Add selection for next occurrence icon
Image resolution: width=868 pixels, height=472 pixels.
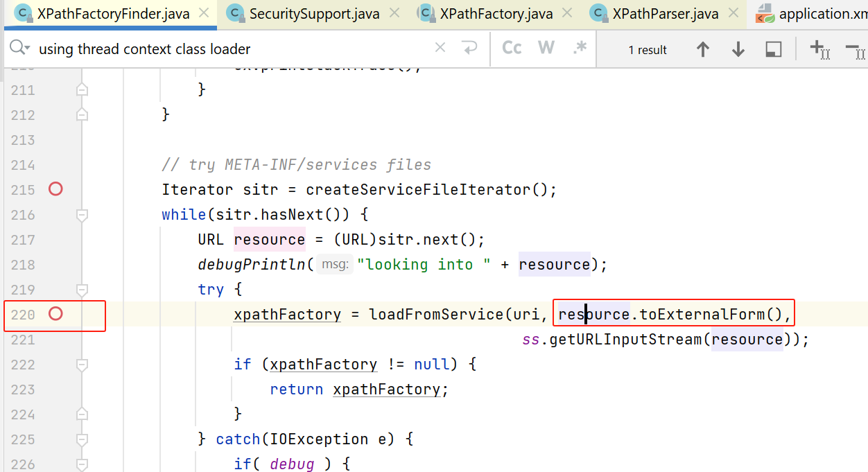click(x=820, y=49)
